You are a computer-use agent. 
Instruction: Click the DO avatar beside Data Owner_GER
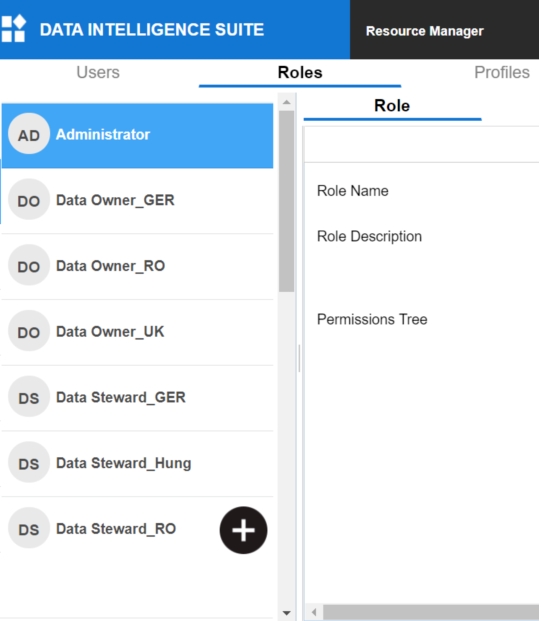coord(29,200)
